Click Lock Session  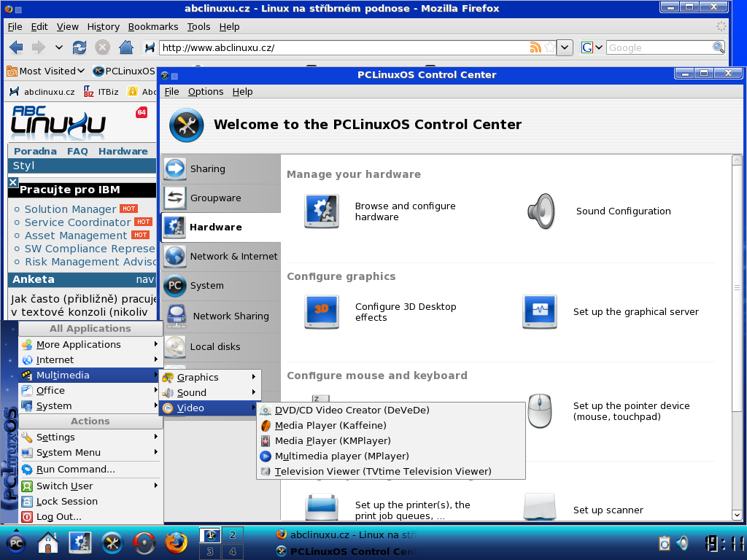90,501
